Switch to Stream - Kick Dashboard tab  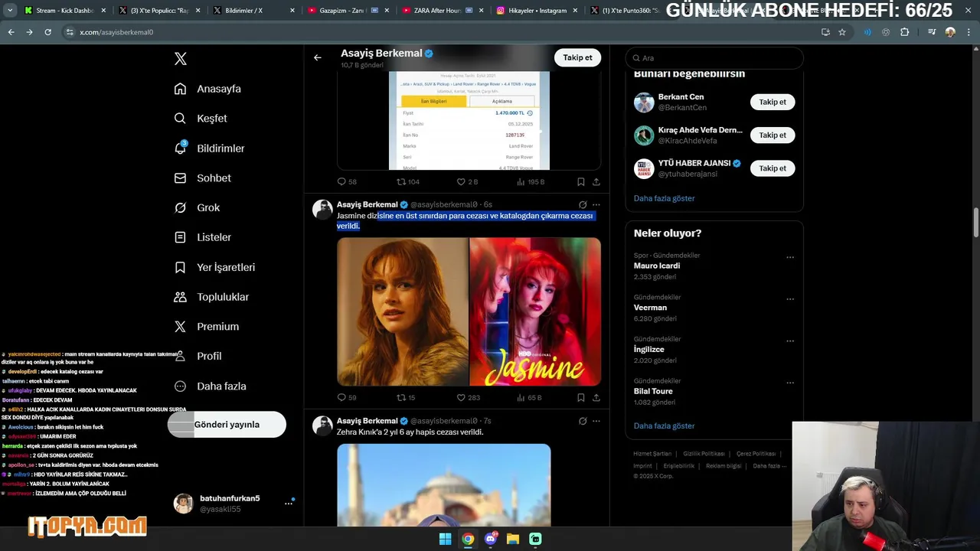(x=64, y=11)
